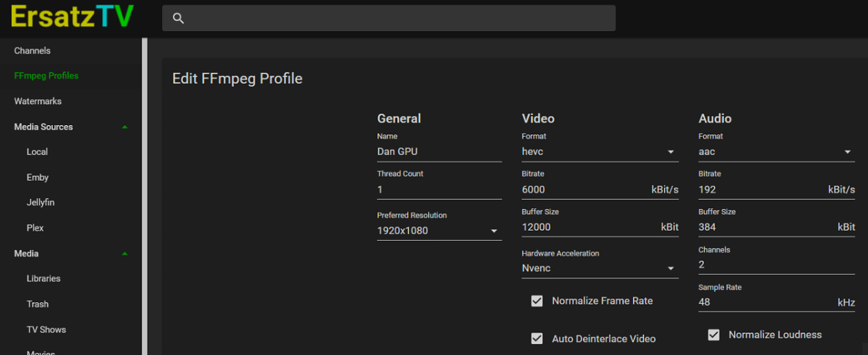The height and width of the screenshot is (355, 868).
Task: Click the search magnifier icon
Action: [x=178, y=19]
